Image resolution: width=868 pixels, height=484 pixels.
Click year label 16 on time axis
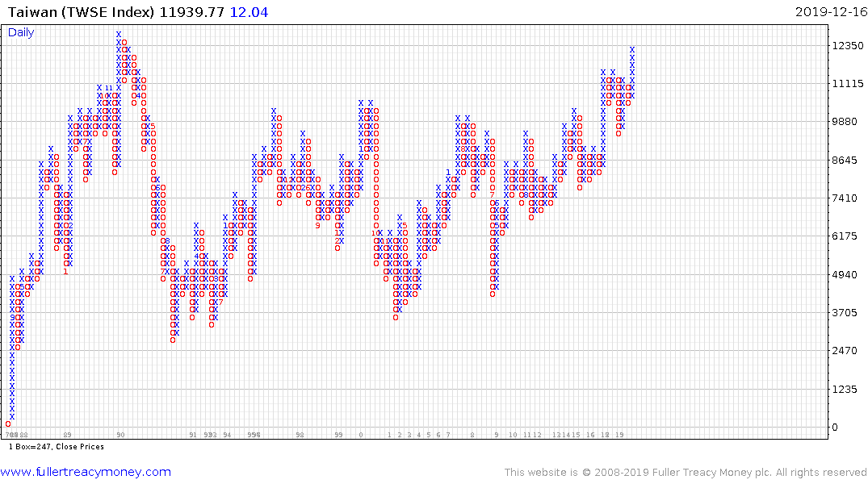coord(591,435)
